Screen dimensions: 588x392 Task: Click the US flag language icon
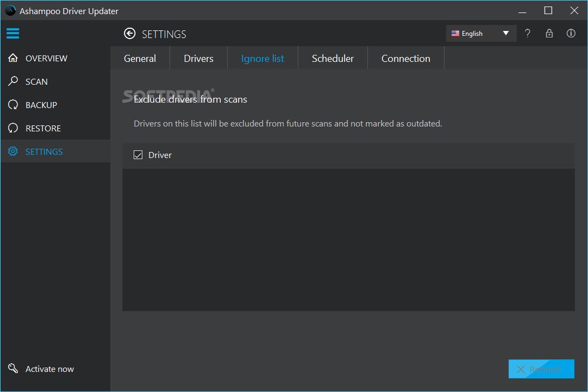pyautogui.click(x=455, y=33)
